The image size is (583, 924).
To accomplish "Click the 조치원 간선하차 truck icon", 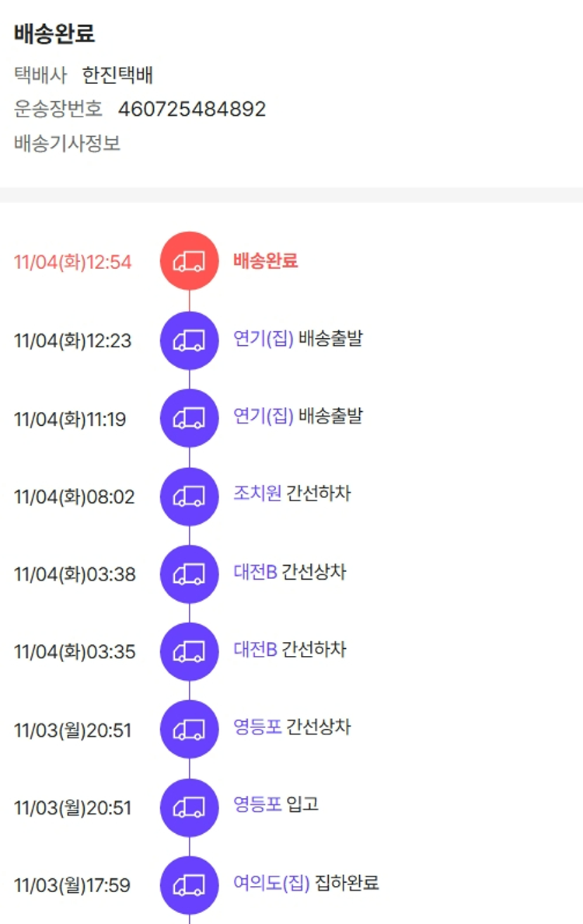I will 189,496.
